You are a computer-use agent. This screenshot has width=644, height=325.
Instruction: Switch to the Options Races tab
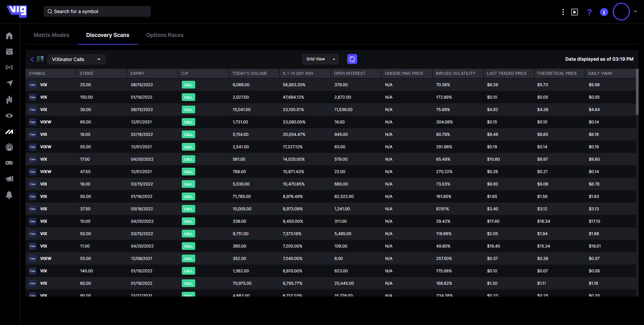pyautogui.click(x=165, y=35)
